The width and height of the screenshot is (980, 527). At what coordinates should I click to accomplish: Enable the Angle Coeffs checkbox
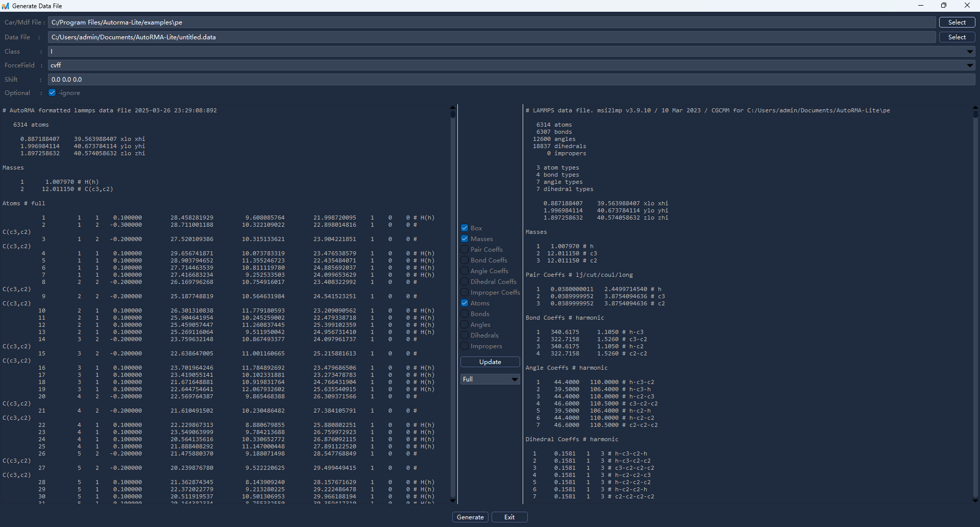(464, 271)
